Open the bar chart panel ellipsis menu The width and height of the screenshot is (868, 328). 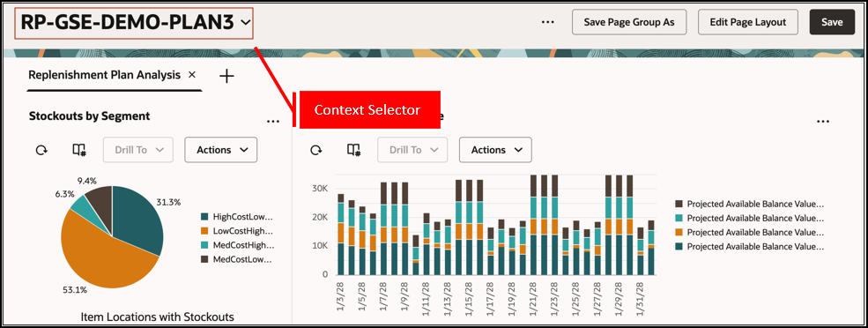click(823, 122)
